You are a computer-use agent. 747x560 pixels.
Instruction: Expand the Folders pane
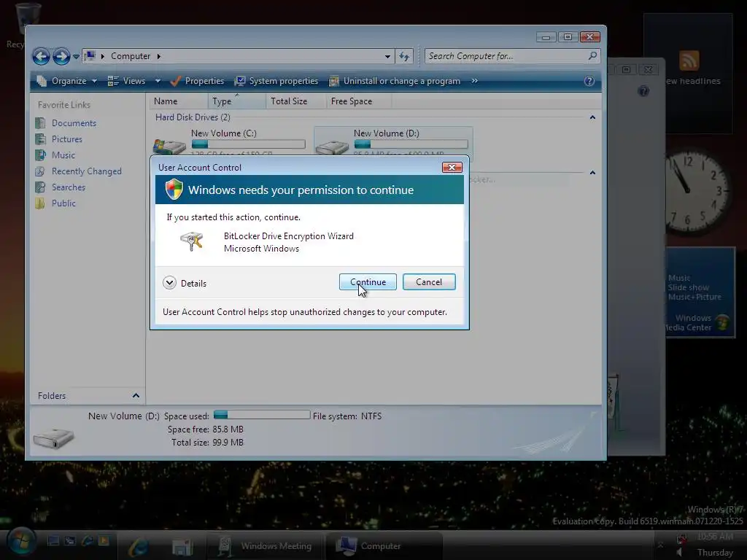click(136, 395)
